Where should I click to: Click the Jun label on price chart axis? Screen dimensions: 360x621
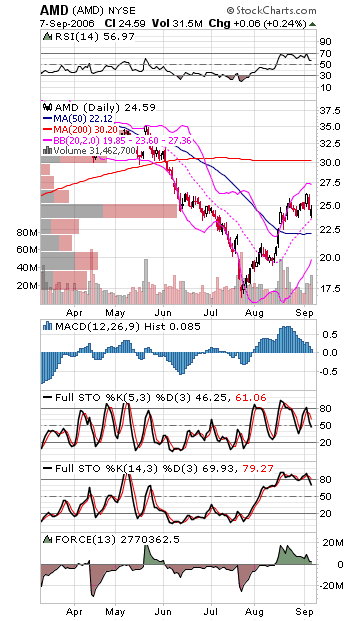click(x=163, y=313)
